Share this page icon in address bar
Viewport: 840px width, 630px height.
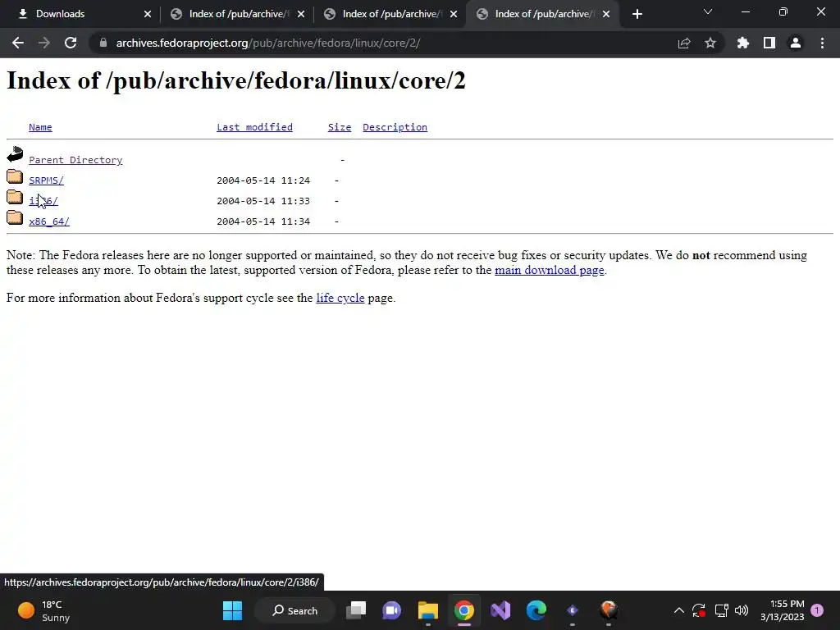coord(684,43)
